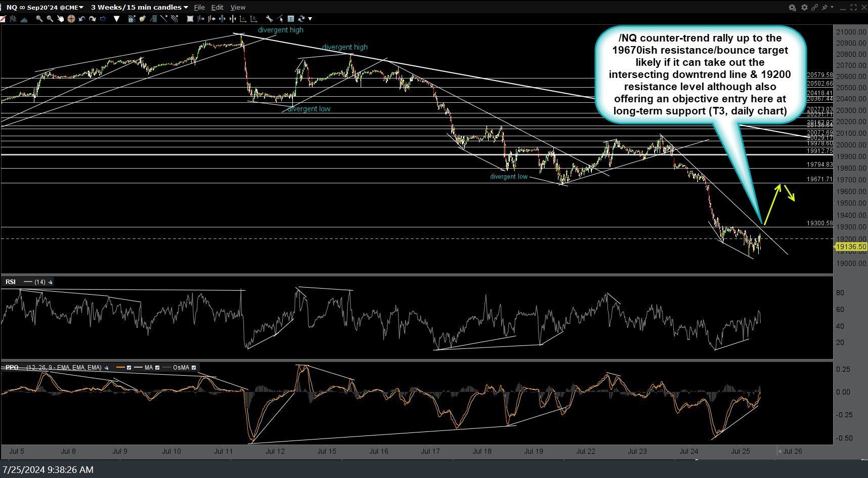Toggle the PPO MA line checkbox
This screenshot has height=478, width=868.
[157, 368]
